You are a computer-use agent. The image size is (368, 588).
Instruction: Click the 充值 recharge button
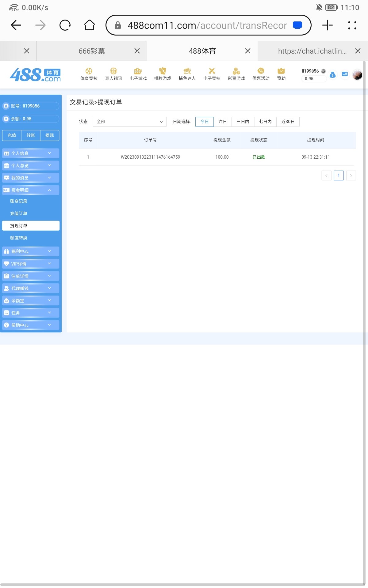click(x=12, y=135)
